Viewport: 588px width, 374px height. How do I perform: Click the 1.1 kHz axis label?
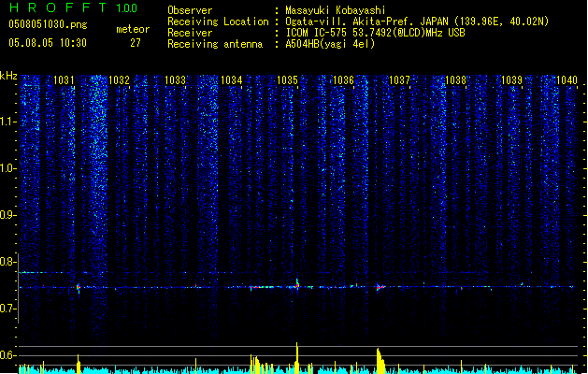click(8, 122)
